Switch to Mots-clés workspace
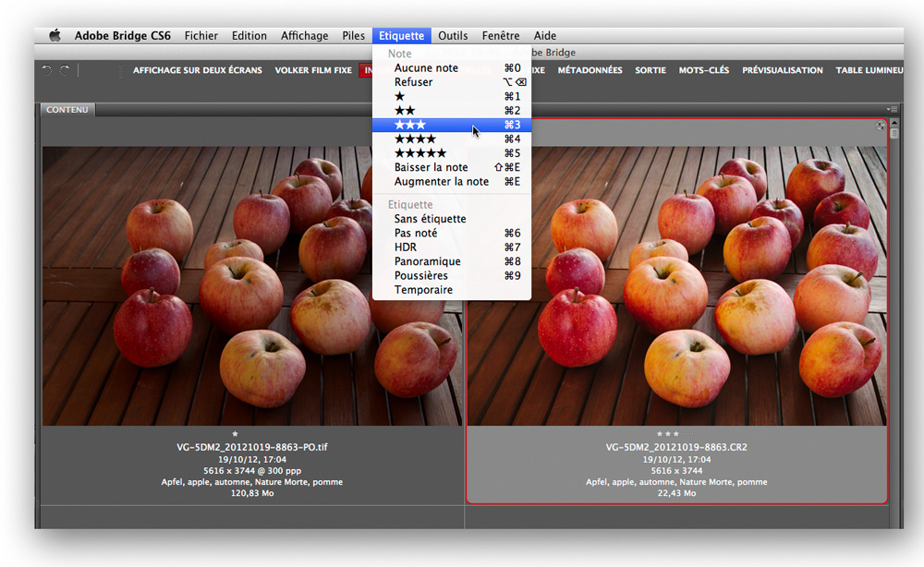The height and width of the screenshot is (567, 924). click(x=703, y=70)
